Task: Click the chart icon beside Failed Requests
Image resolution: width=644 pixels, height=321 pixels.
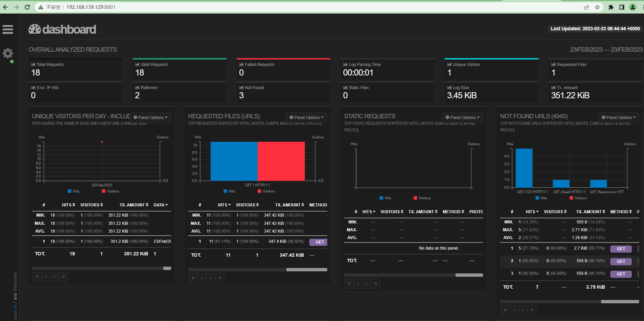Action: (242, 64)
